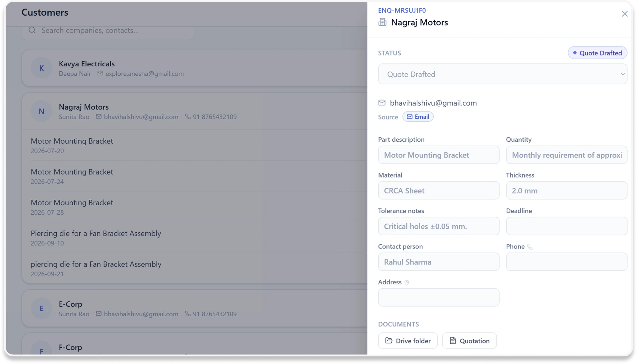Click the Quote Drafted status badge
The width and height of the screenshot is (637, 364).
(x=598, y=53)
